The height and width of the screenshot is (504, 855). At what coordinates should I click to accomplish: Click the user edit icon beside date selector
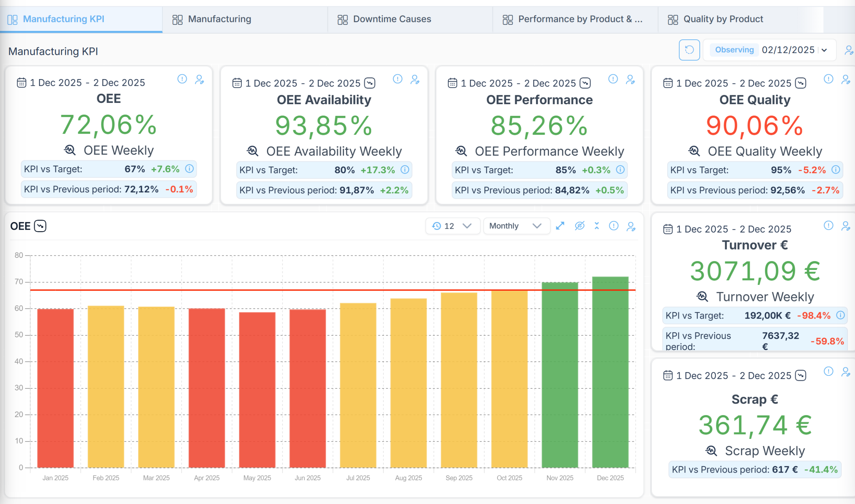tap(849, 50)
